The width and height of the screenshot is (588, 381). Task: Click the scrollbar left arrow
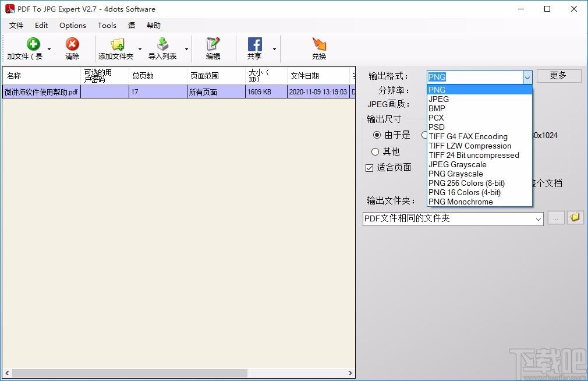7,373
